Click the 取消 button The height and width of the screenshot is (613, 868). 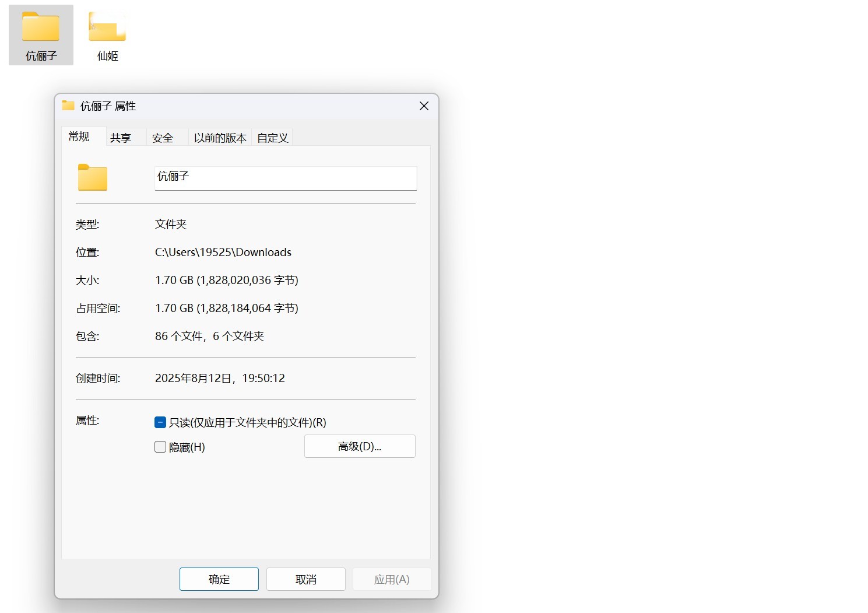click(x=305, y=579)
